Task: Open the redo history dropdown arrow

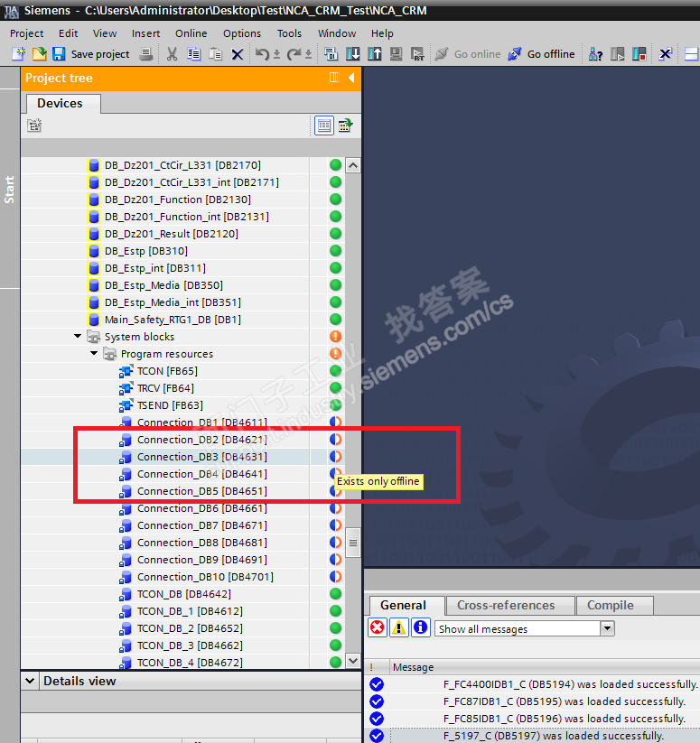Action: click(308, 54)
